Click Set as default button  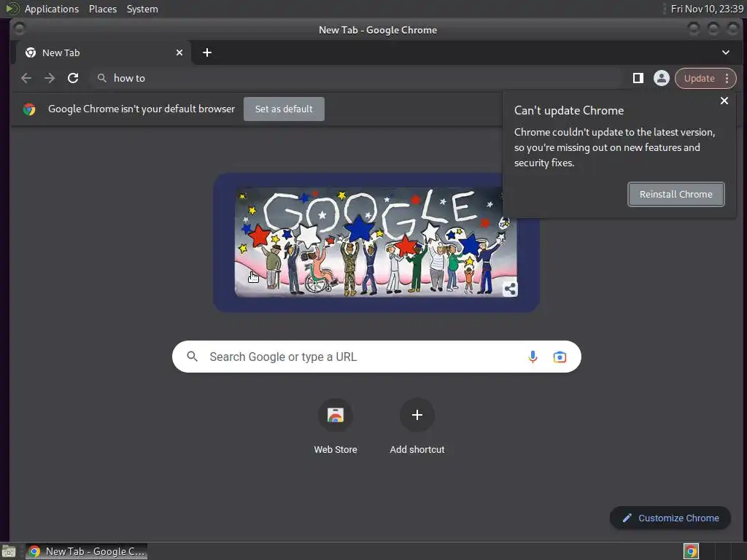[284, 109]
